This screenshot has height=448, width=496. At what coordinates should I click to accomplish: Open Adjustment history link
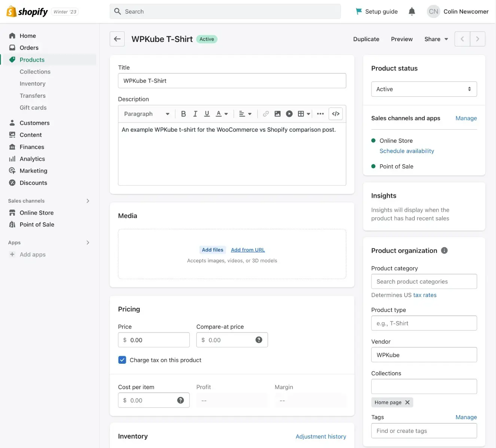(321, 436)
